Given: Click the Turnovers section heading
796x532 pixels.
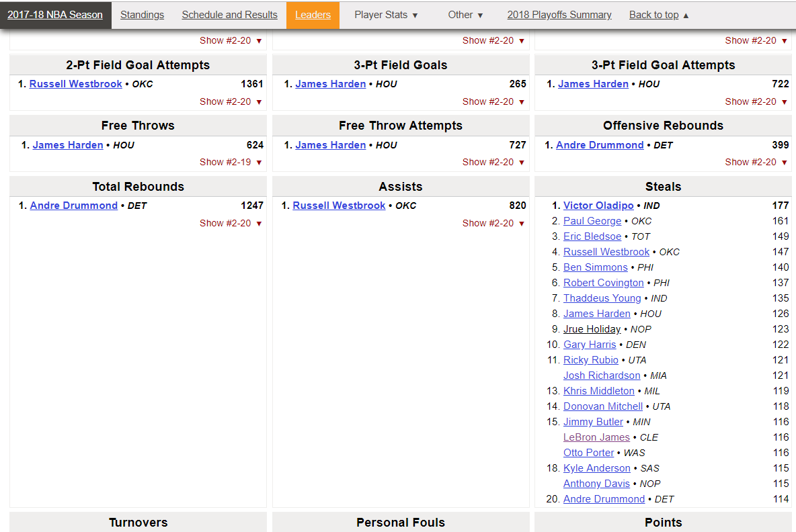Looking at the screenshot, I should (138, 523).
